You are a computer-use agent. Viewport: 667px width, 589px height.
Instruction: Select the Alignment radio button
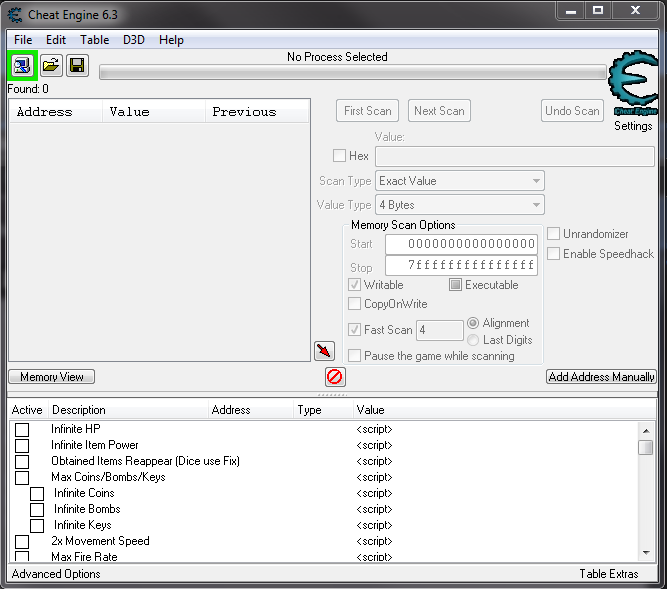(x=473, y=323)
